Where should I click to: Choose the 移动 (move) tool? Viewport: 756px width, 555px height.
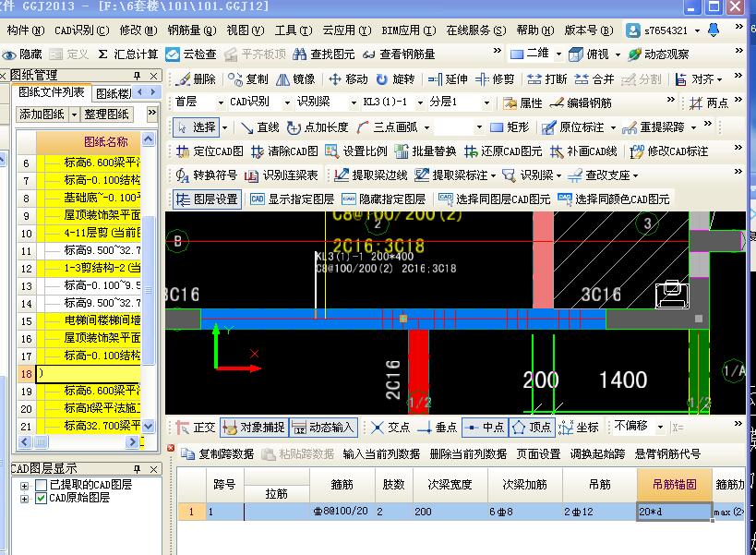pos(348,79)
